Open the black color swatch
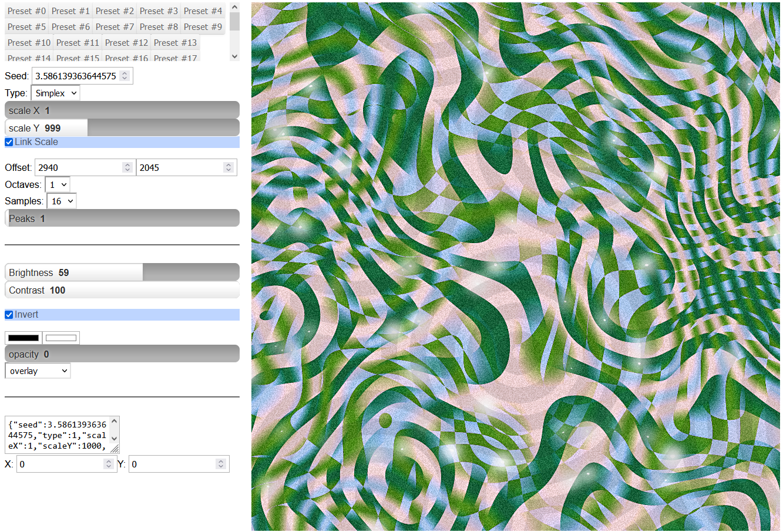Screen dimensions: 783x532 coord(23,338)
